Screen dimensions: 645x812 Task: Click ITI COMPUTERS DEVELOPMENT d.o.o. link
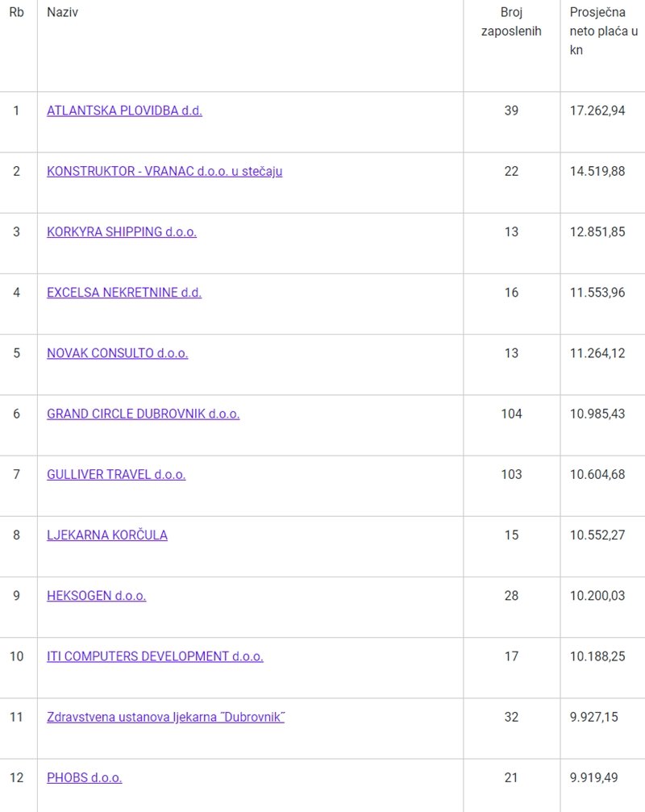click(x=155, y=656)
